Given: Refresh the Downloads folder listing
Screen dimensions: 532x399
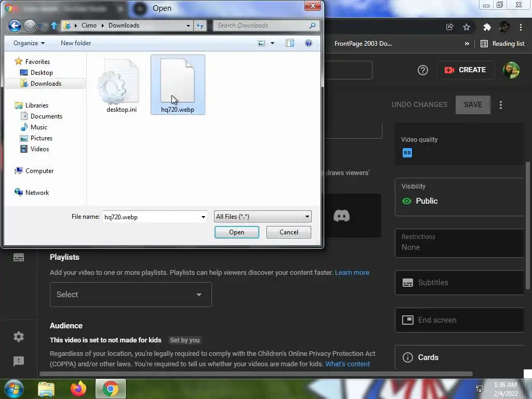Looking at the screenshot, I should point(200,25).
